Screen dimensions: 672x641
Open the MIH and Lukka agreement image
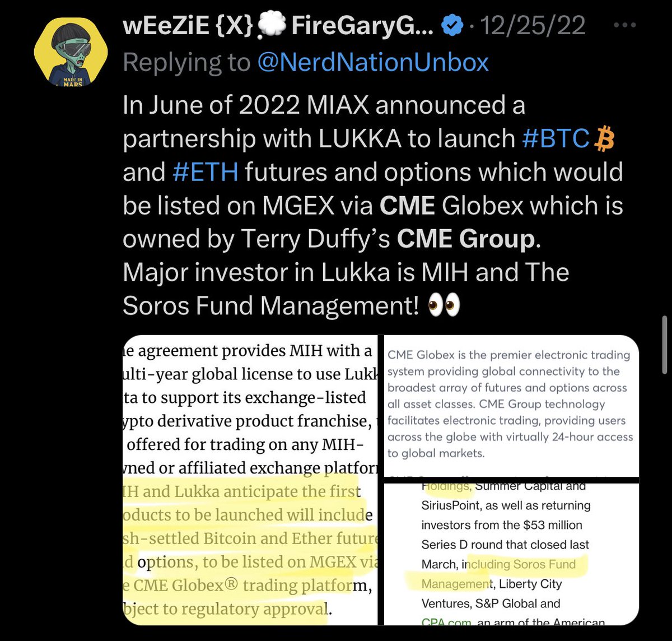point(250,480)
